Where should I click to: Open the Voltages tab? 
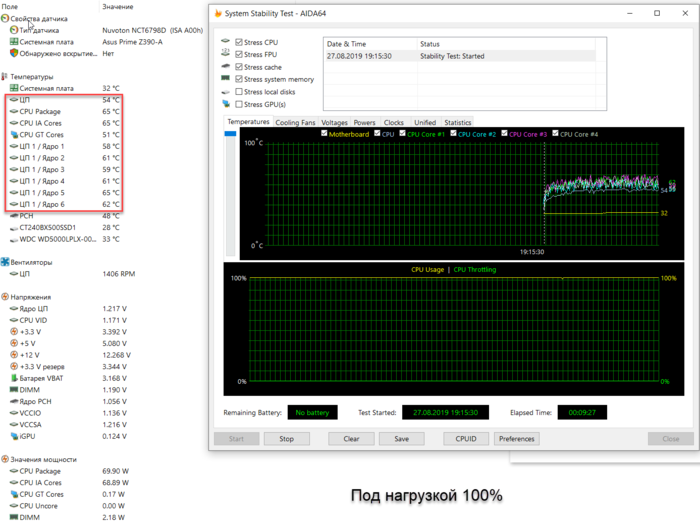(x=334, y=122)
